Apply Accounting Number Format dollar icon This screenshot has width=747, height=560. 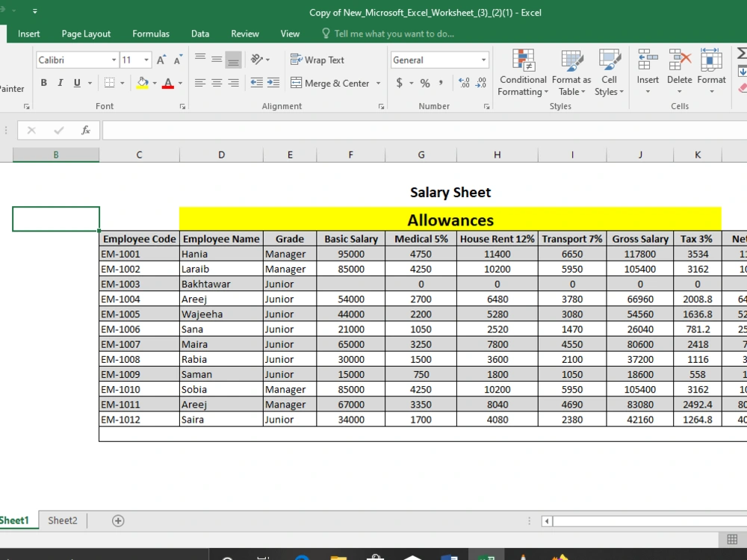tap(399, 83)
